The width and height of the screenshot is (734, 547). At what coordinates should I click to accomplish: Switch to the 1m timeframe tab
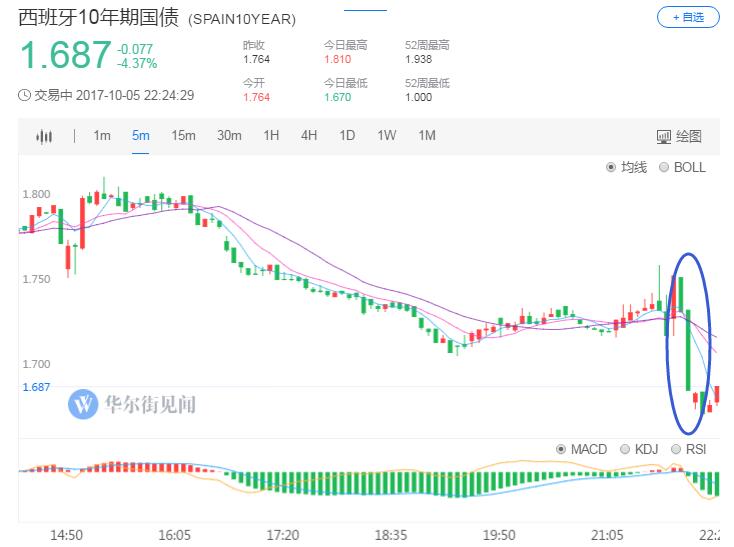coord(102,136)
